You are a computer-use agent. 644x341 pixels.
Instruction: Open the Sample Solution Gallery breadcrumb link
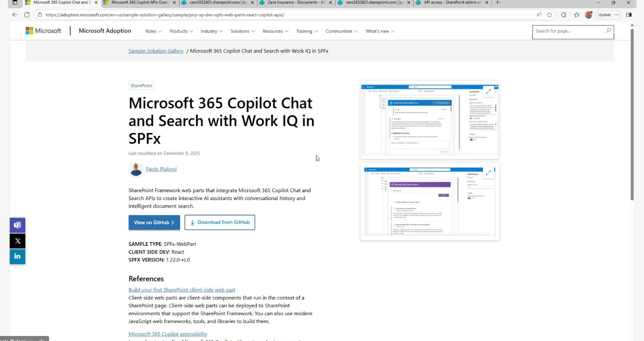(x=156, y=51)
